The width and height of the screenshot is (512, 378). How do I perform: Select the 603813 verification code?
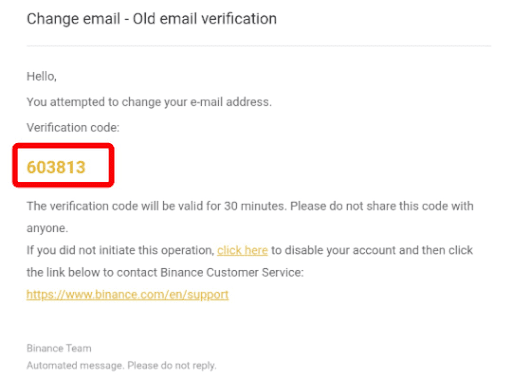(x=56, y=167)
